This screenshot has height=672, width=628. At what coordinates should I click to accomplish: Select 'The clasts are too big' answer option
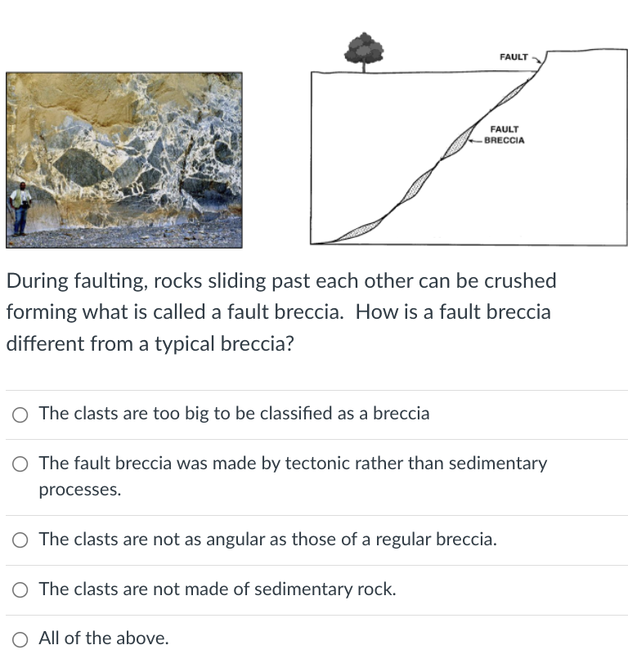click(20, 414)
